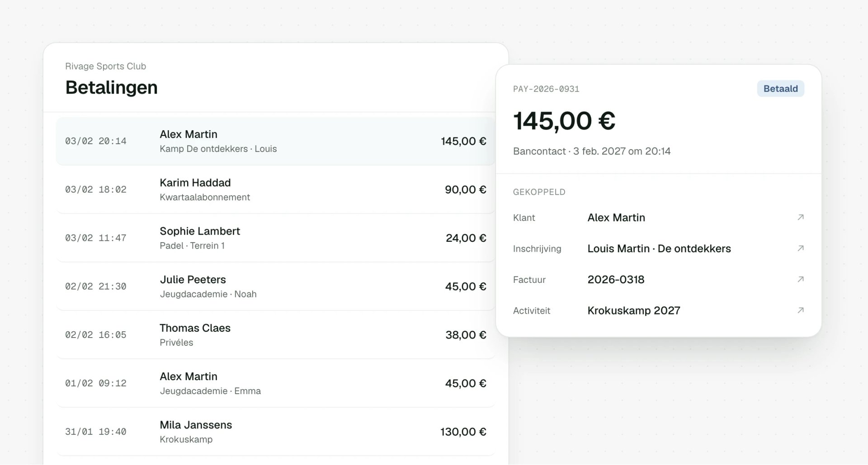Click the 31/01 19:40 timestamp

(96, 432)
